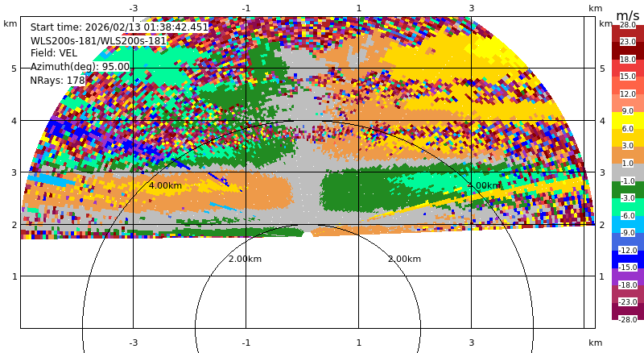644x353 pixels.
Task: Click the 12.0 colorbar tick label
Action: coord(628,93)
